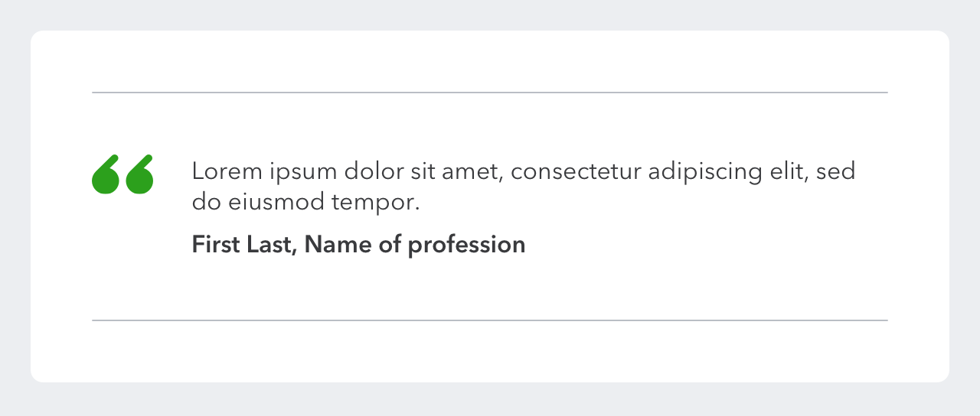Viewport: 980px width, 416px height.
Task: Click the left mark of the green quote icon
Action: (106, 176)
